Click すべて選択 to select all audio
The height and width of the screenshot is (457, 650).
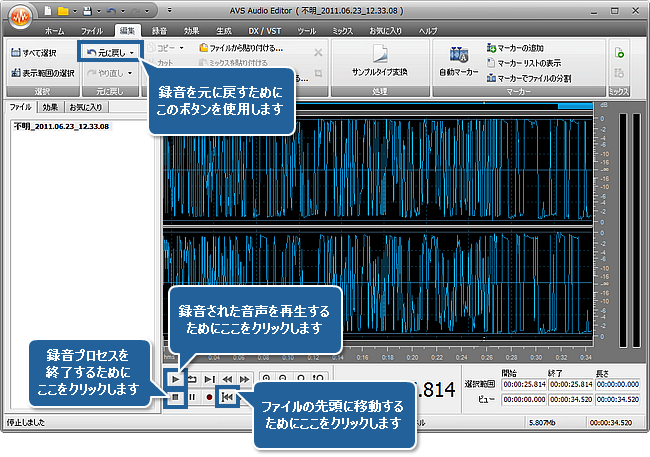[34, 53]
